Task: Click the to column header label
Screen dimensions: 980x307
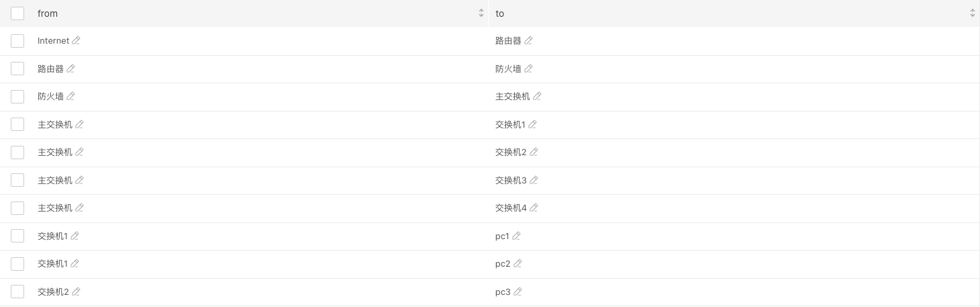Action: tap(499, 13)
